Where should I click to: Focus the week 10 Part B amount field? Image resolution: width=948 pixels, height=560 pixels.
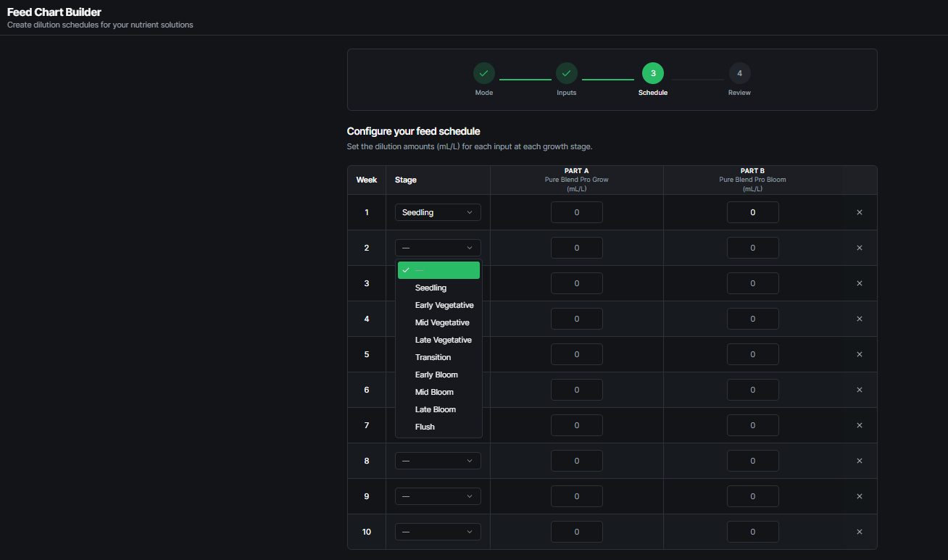click(753, 532)
